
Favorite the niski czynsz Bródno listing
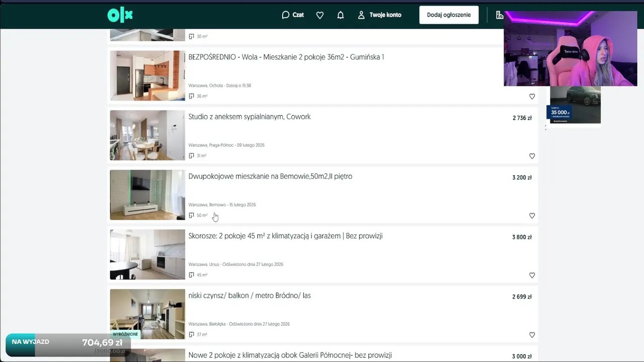(x=532, y=335)
